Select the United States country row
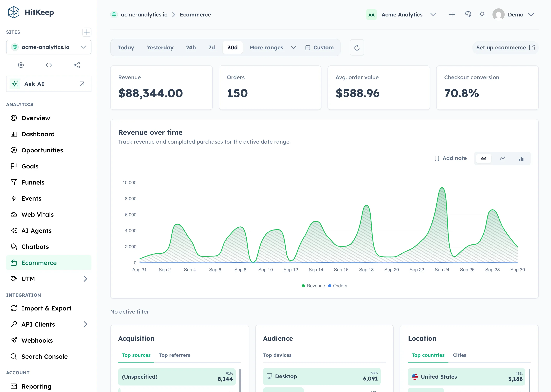Image resolution: width=551 pixels, height=392 pixels. click(467, 376)
